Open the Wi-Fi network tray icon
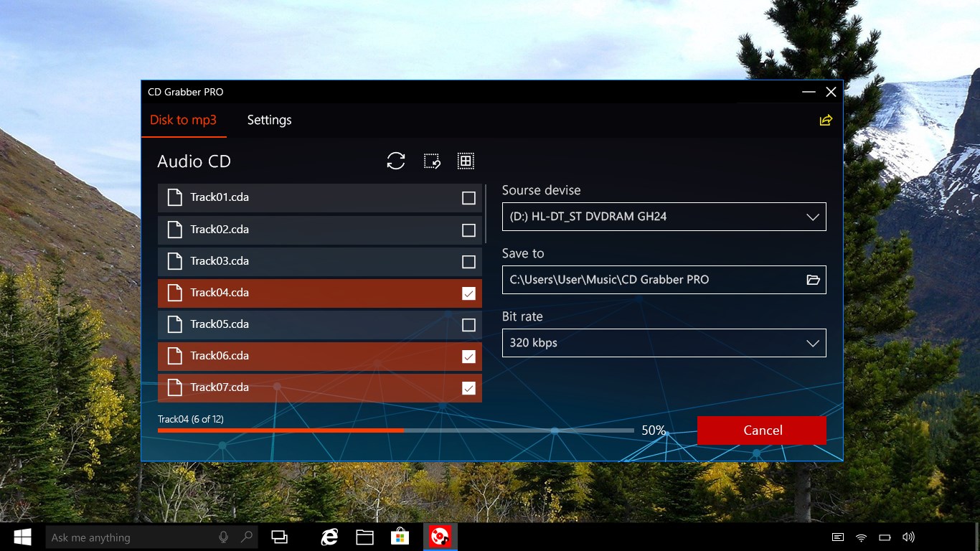 861,537
